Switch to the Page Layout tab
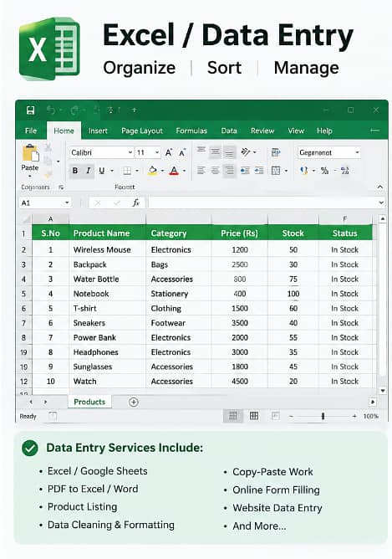The height and width of the screenshot is (559, 392). coord(142,131)
